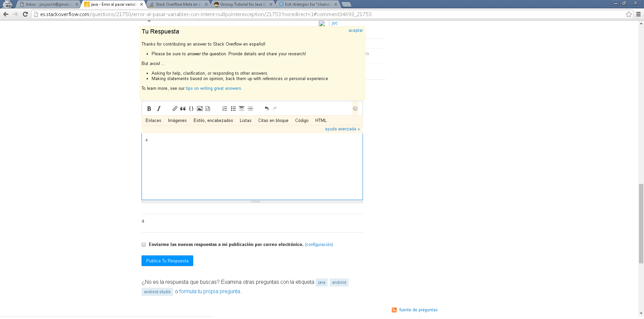Open editor help question-mark icon
This screenshot has width=644, height=319.
[x=355, y=109]
